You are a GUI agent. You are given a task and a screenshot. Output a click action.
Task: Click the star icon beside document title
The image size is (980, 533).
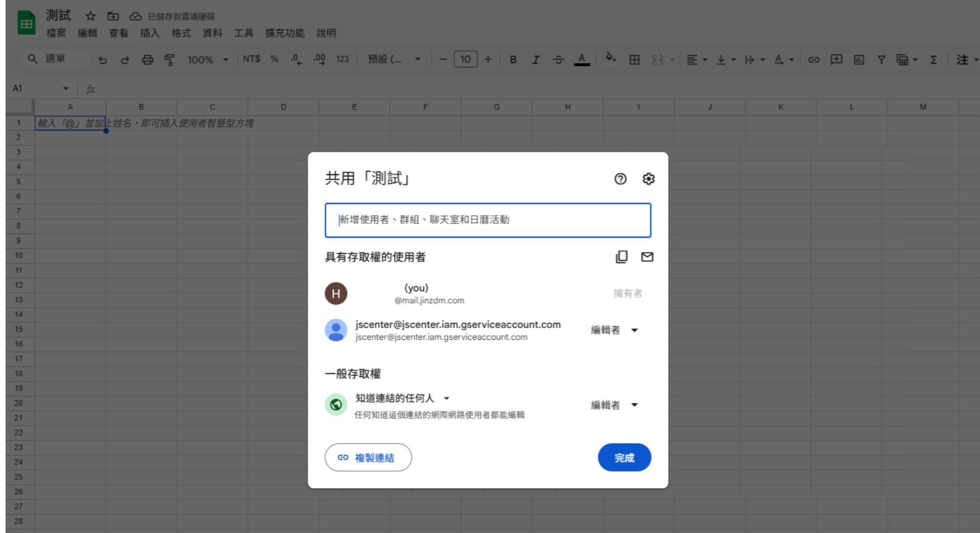(90, 16)
